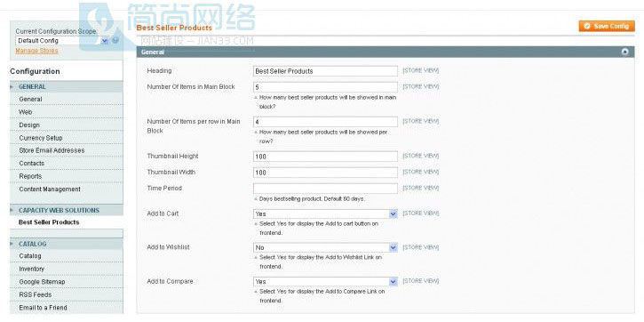The width and height of the screenshot is (644, 322).
Task: Collapse the CATALOG sidebar group
Action: (x=66, y=244)
